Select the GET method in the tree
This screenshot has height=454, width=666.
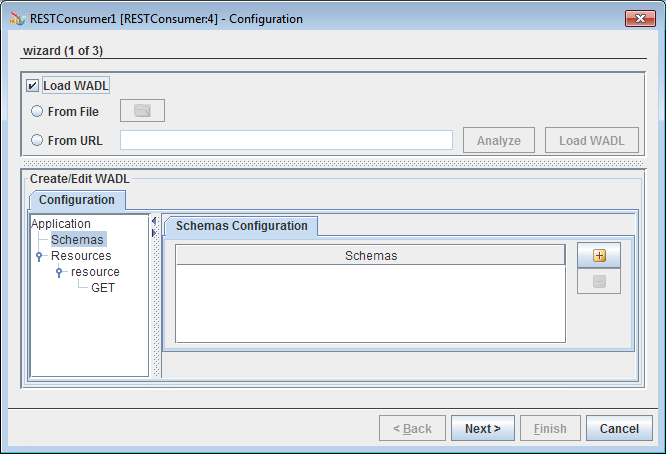coord(103,288)
